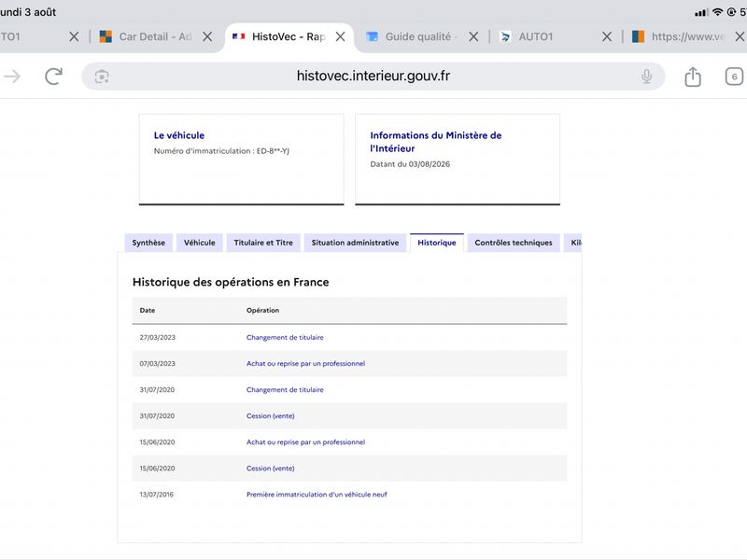Click the Guide qualité tab favicon
This screenshot has width=747, height=560.
372,36
